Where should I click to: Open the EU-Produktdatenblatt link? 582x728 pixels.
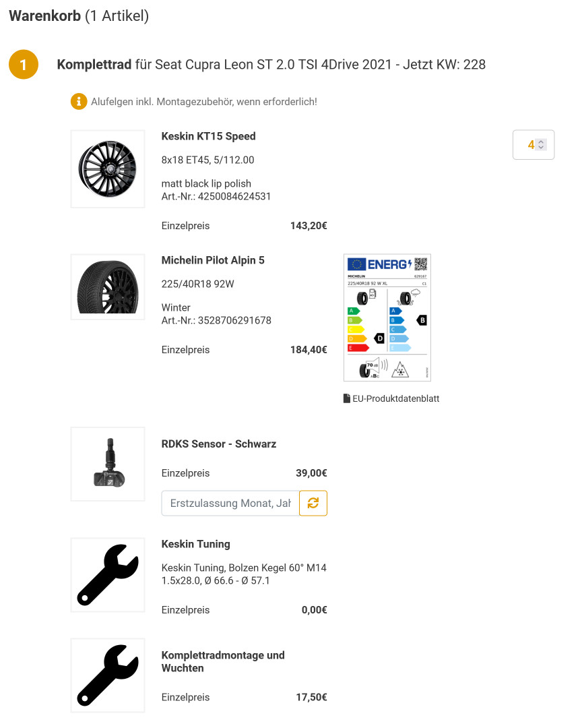[x=395, y=398]
